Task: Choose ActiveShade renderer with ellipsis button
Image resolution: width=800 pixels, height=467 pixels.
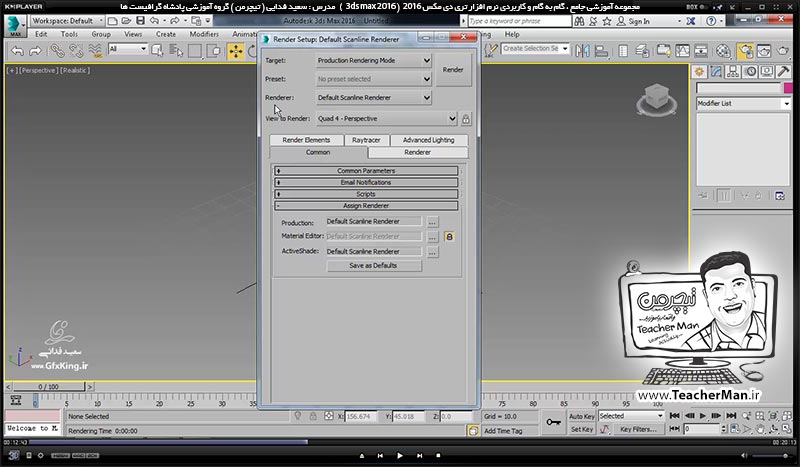Action: [432, 252]
